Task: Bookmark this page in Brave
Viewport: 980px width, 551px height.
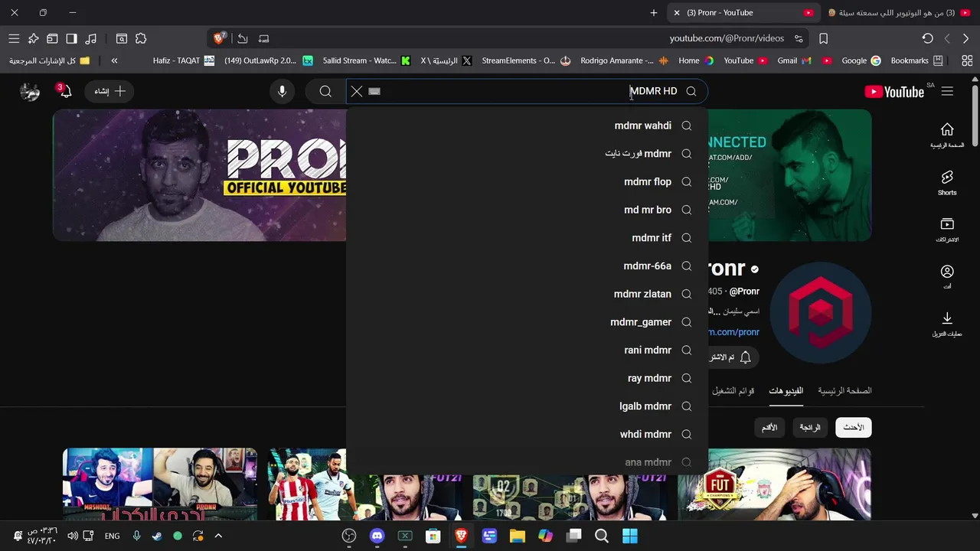Action: (824, 38)
